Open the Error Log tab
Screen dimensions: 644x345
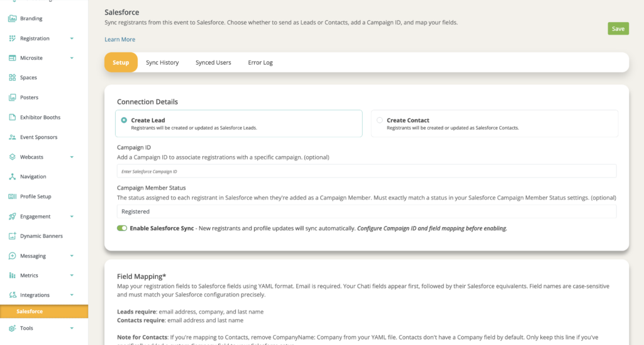tap(260, 62)
